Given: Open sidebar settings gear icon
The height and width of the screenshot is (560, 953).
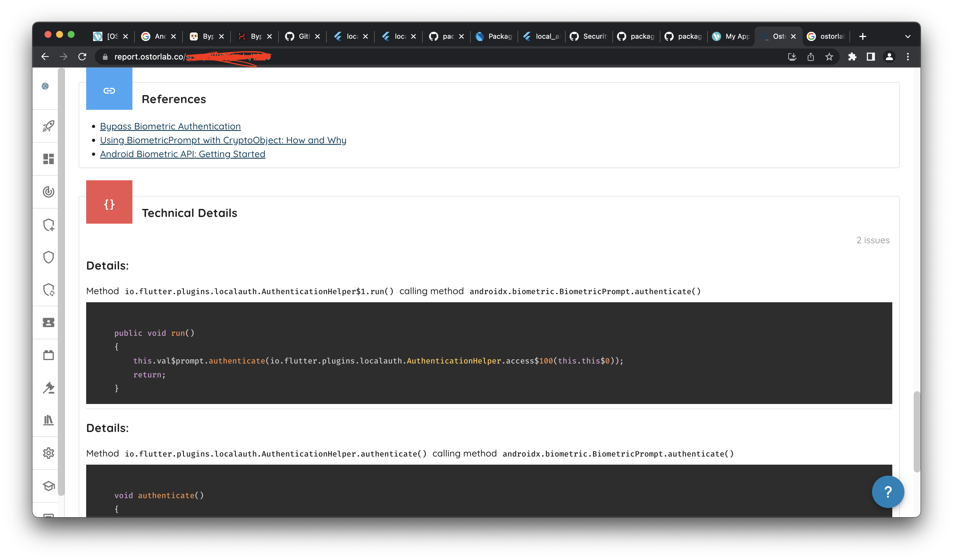Looking at the screenshot, I should tap(48, 453).
